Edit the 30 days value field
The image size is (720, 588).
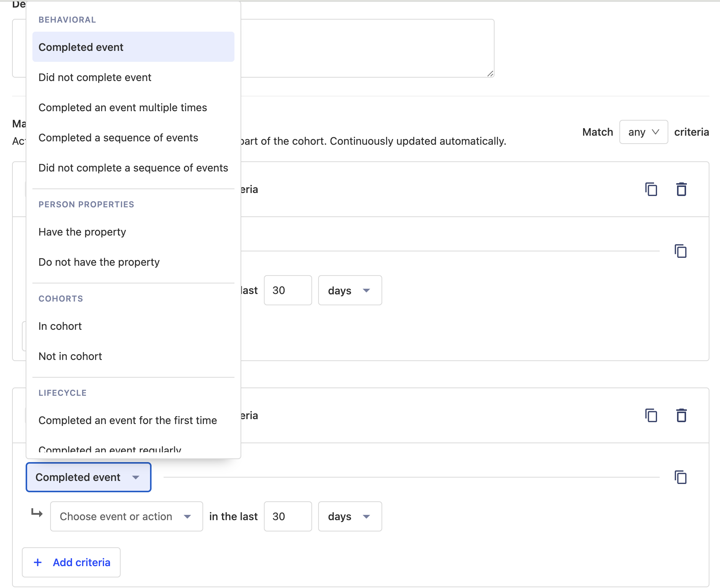pyautogui.click(x=288, y=516)
